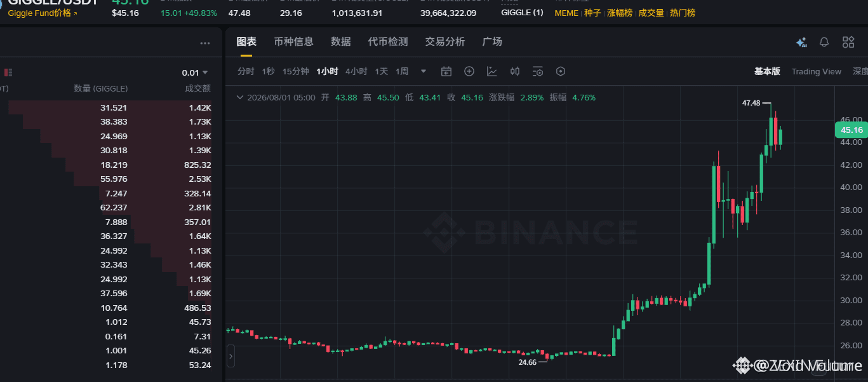Open the 广场 tab
This screenshot has width=868, height=382.
tap(492, 41)
